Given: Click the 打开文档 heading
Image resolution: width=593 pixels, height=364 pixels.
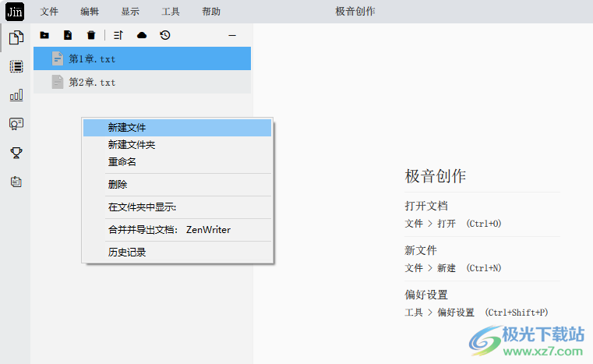Looking at the screenshot, I should point(426,206).
